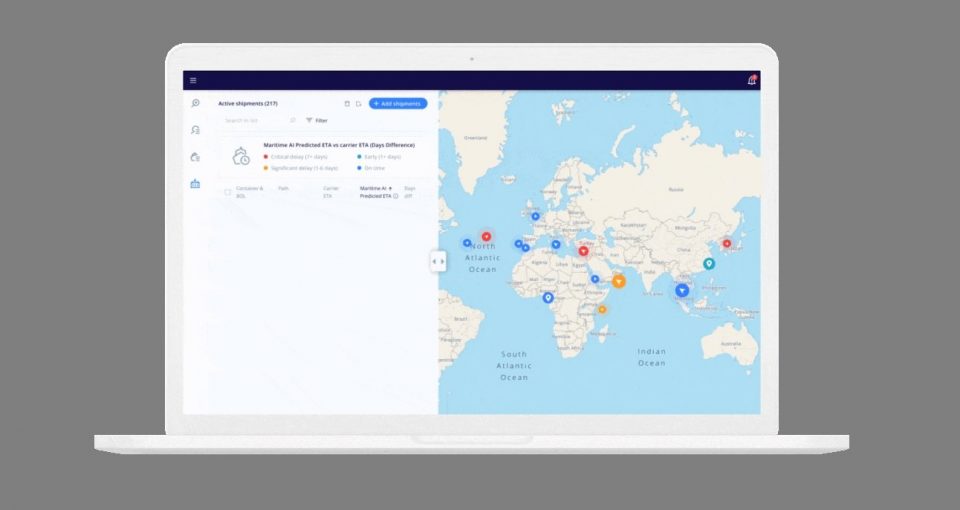Open the hamburger menu in top bar
The height and width of the screenshot is (510, 960).
pos(193,81)
